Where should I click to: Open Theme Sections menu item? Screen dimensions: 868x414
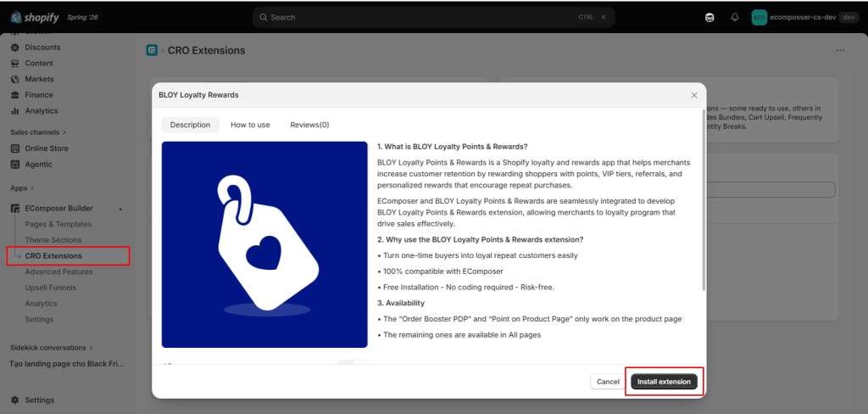(53, 240)
